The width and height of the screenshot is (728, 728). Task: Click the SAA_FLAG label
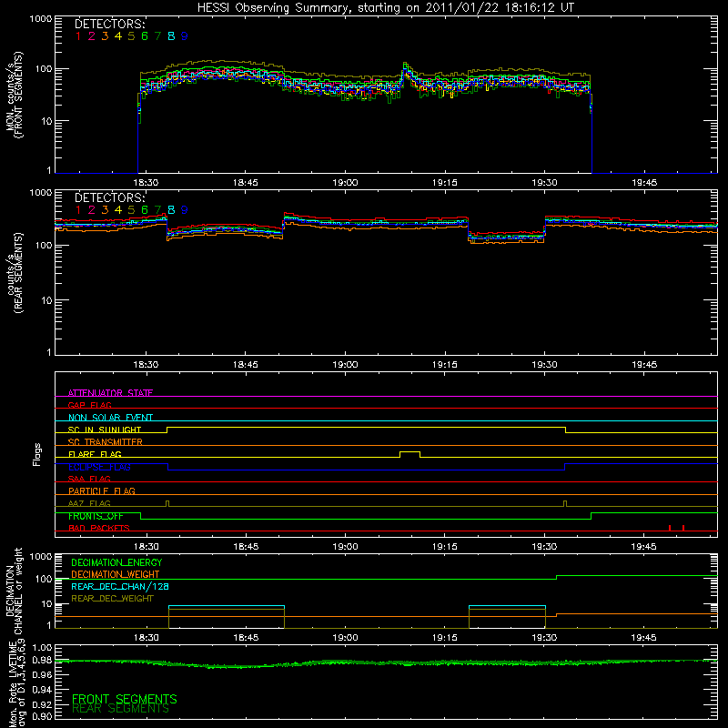tap(89, 479)
